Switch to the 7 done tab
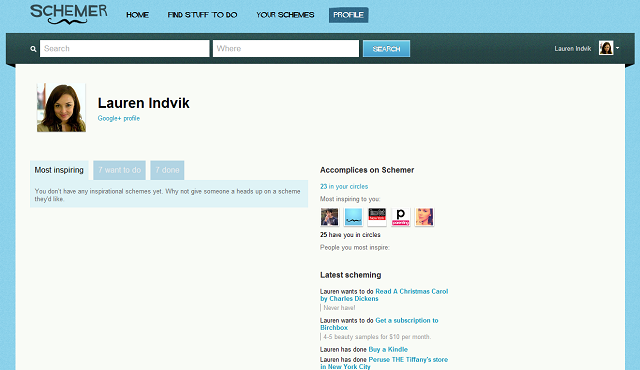640x370 pixels. [x=167, y=170]
